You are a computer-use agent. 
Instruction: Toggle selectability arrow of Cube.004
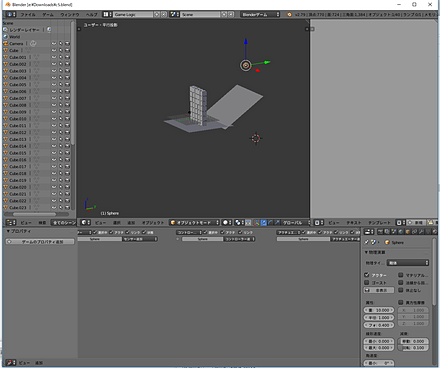[x=61, y=78]
